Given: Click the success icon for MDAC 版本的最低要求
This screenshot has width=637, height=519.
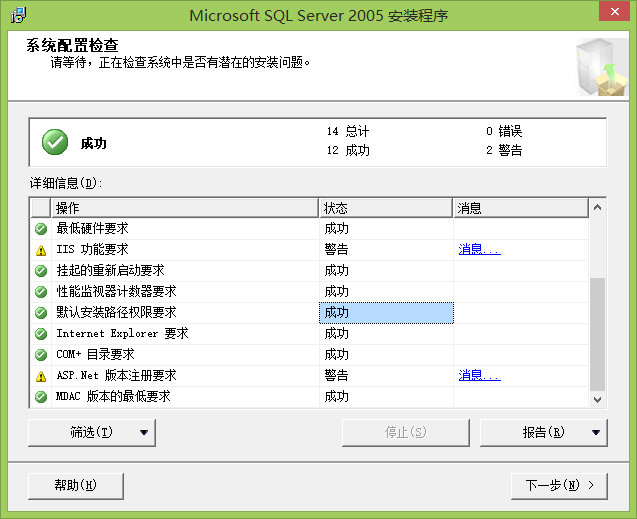Looking at the screenshot, I should (41, 397).
